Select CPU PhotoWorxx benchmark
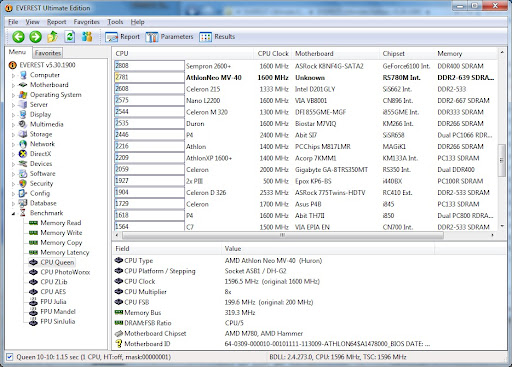512x367 pixels. coord(65,272)
